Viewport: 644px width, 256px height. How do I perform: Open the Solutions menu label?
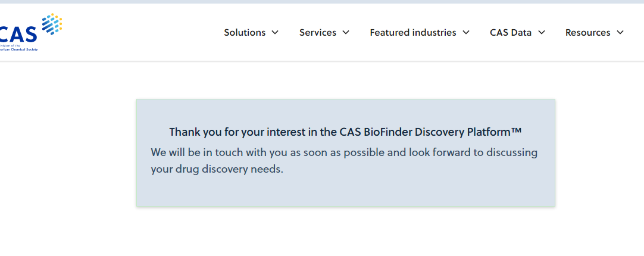tap(245, 33)
